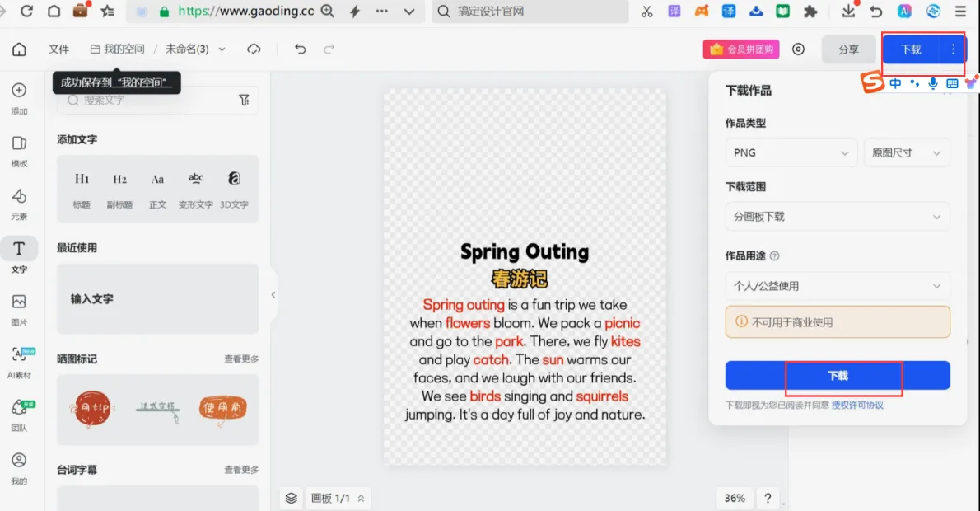This screenshot has height=511, width=980.
Task: Open the 授权许可协议 link
Action: pos(856,406)
